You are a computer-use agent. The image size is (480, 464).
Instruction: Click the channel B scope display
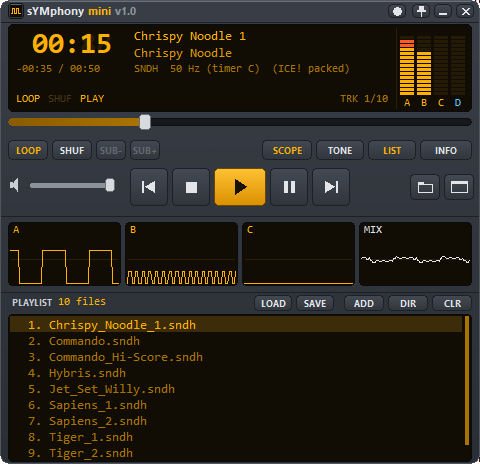click(182, 254)
